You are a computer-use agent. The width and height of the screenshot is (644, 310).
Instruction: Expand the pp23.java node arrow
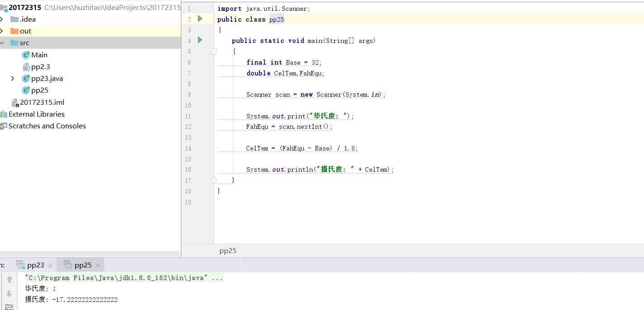(x=12, y=78)
